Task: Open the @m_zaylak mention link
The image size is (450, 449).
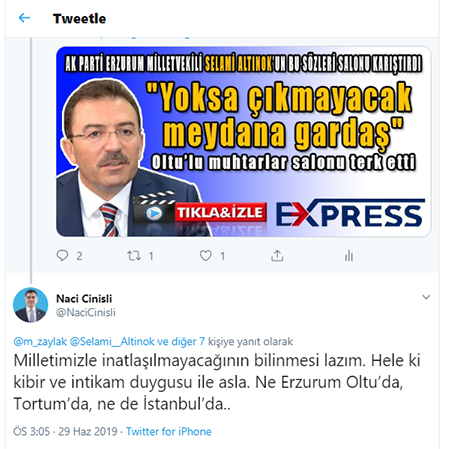Action: [40, 342]
